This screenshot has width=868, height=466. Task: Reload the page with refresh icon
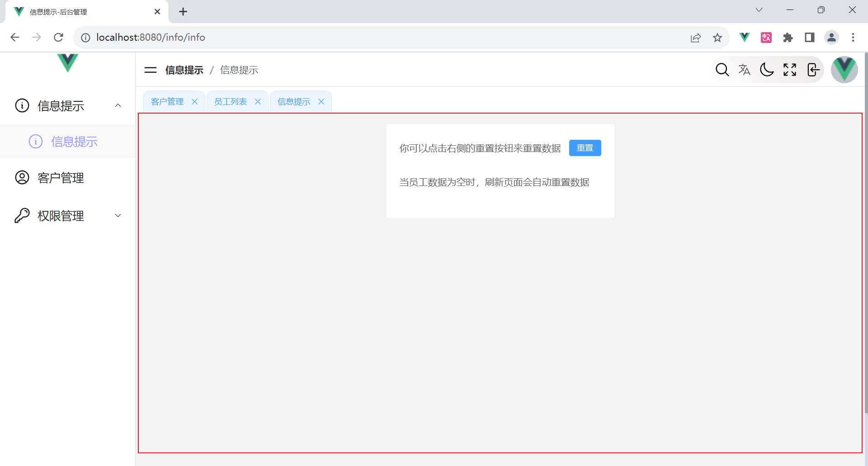click(x=58, y=37)
